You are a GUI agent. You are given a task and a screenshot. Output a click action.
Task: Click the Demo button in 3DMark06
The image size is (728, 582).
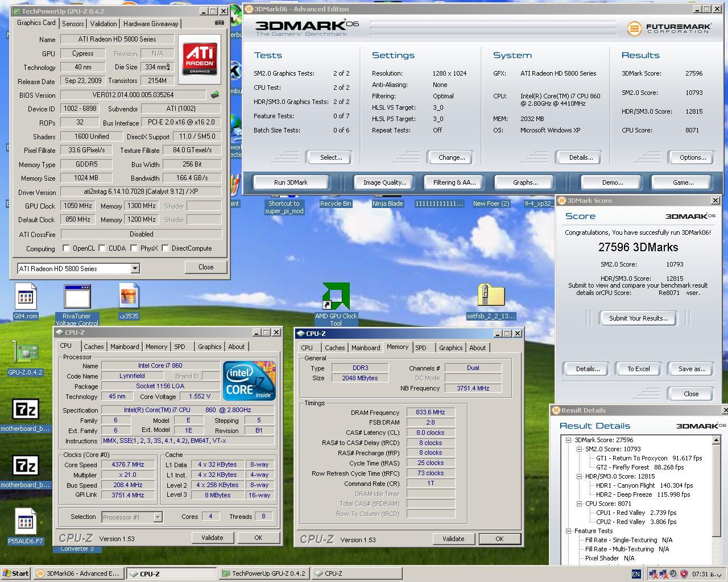pos(613,182)
